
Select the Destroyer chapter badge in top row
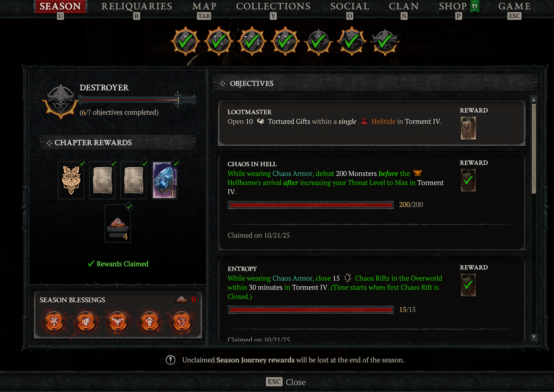(385, 42)
